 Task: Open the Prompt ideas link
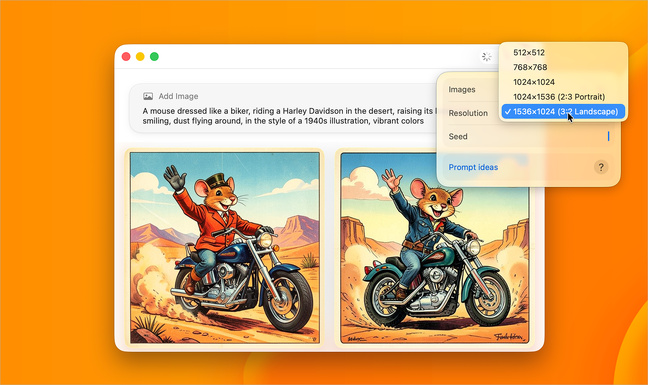click(x=473, y=167)
